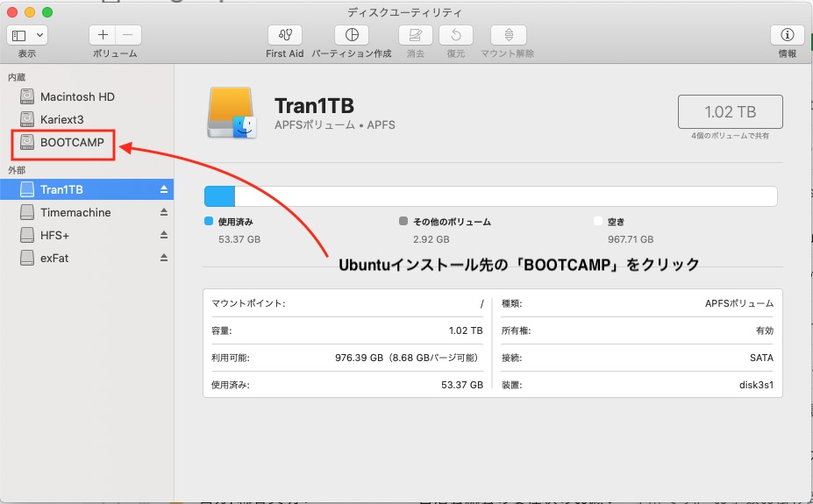813x504 pixels.
Task: Click the Unmount (マウント解除) toolbar icon
Action: point(508,35)
